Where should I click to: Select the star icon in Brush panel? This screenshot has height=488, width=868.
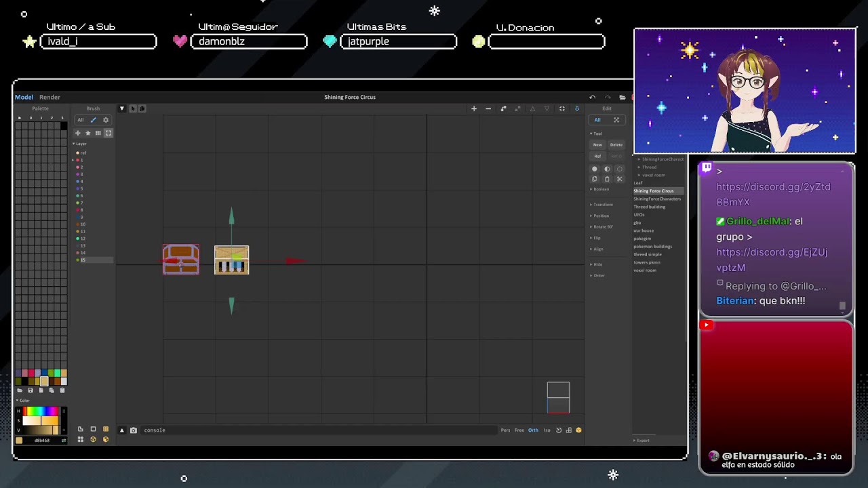click(87, 133)
